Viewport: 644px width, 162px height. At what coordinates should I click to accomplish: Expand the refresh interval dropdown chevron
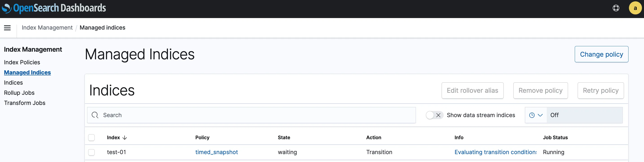pos(540,115)
